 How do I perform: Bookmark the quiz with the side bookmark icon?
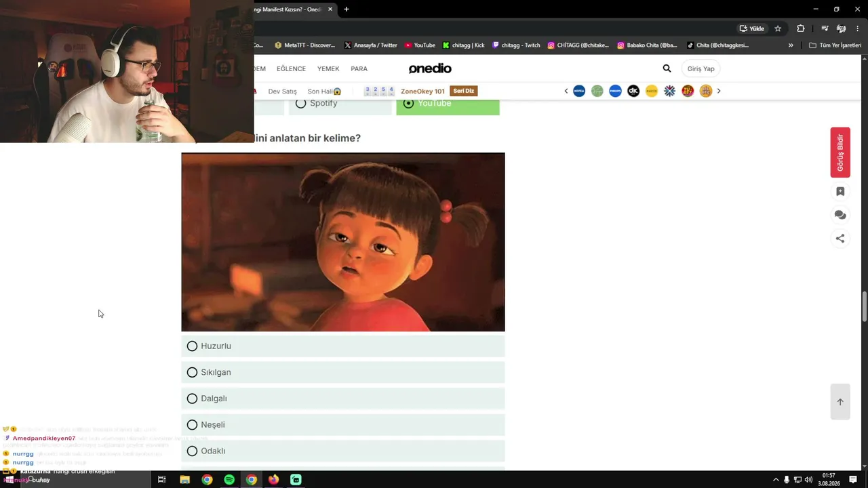click(x=840, y=192)
